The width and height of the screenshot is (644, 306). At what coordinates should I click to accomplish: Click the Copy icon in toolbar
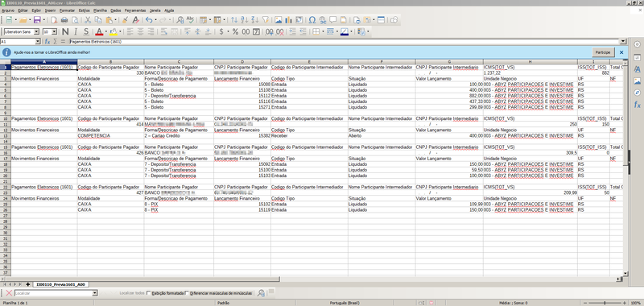pos(97,19)
